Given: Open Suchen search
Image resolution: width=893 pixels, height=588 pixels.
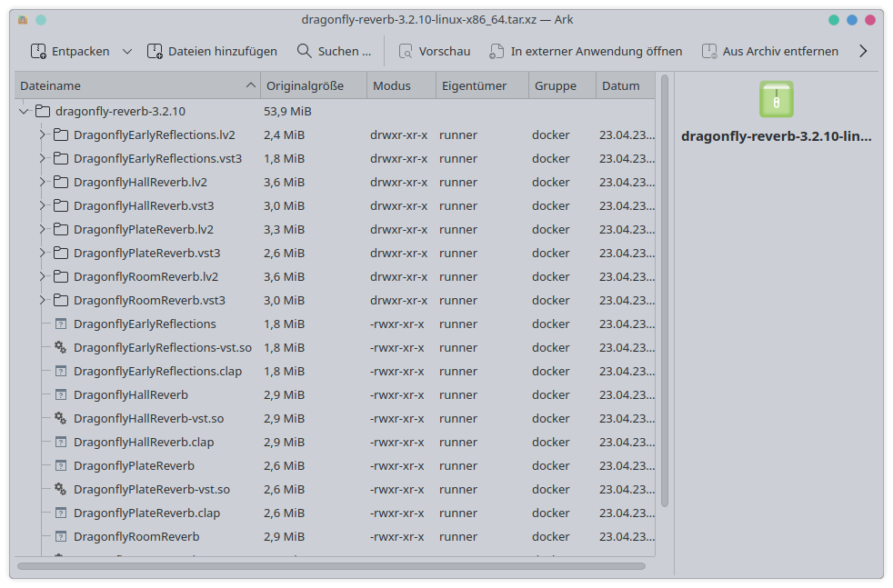Looking at the screenshot, I should click(335, 51).
